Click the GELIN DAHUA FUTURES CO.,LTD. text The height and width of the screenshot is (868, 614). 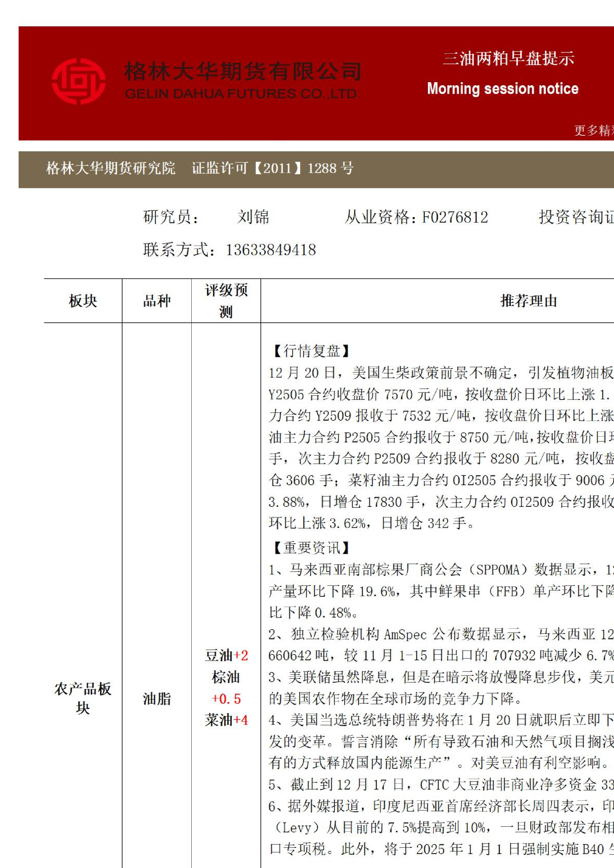tap(241, 94)
